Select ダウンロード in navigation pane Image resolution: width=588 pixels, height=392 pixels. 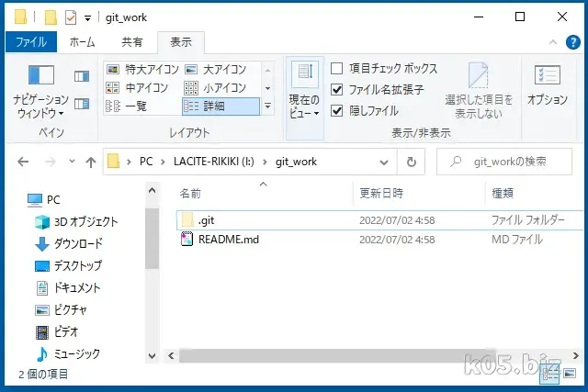pos(69,243)
